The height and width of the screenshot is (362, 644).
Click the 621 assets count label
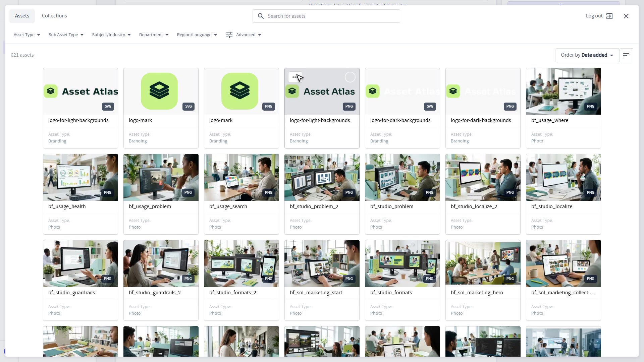point(22,55)
